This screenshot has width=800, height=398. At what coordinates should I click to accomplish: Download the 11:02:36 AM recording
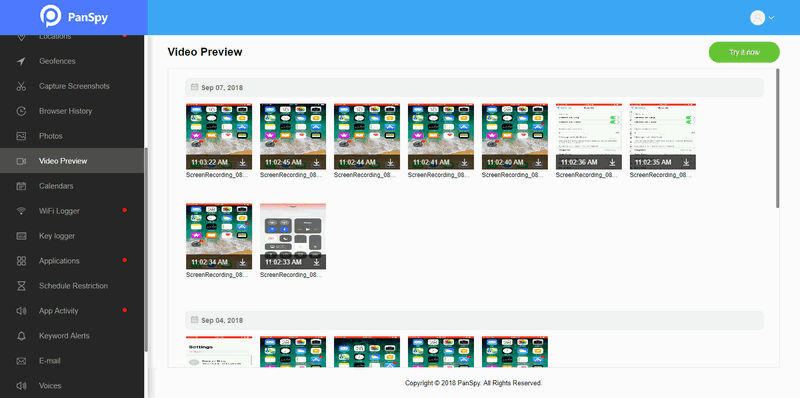click(x=612, y=162)
